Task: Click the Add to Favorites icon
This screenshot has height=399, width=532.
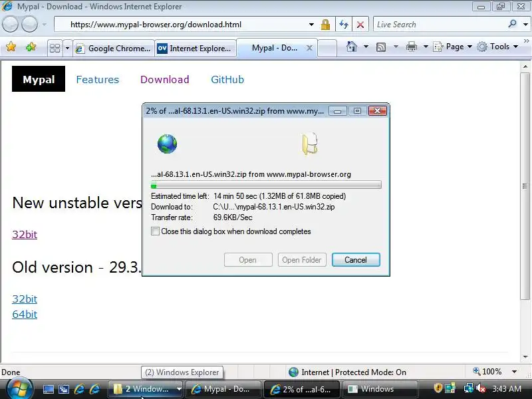Action: [x=31, y=47]
